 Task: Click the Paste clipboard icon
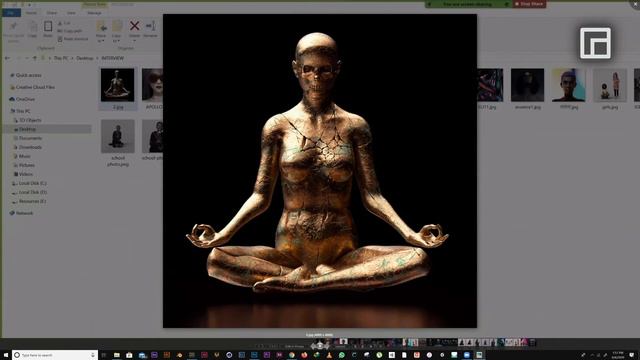tap(48, 27)
